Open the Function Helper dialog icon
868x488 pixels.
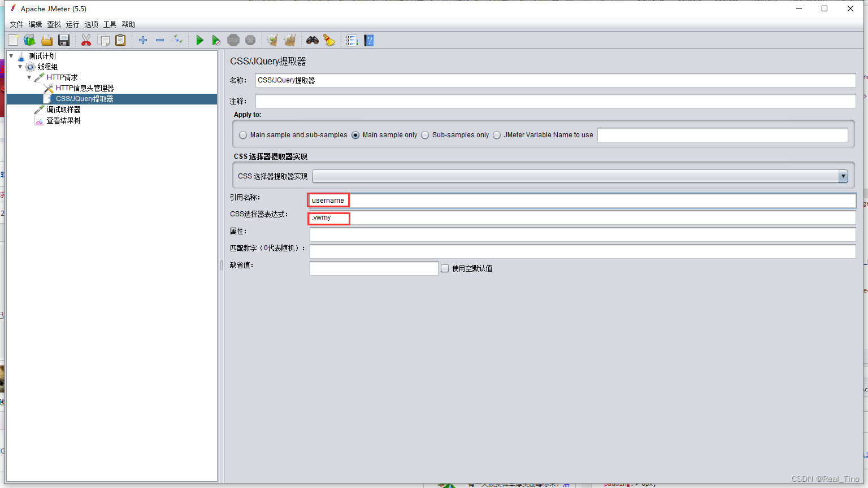click(x=351, y=40)
